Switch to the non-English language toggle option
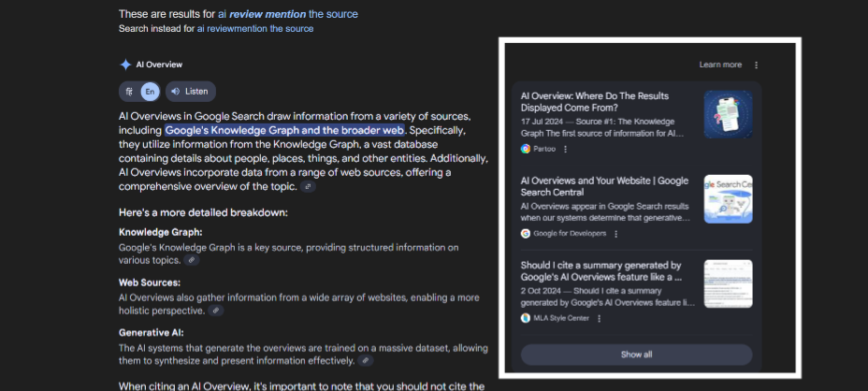 tap(129, 92)
